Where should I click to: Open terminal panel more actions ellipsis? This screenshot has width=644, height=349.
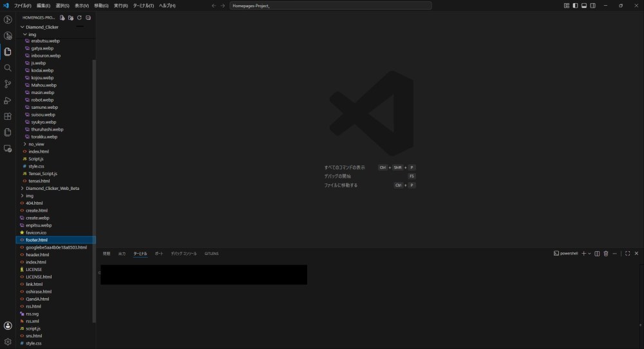coord(614,253)
